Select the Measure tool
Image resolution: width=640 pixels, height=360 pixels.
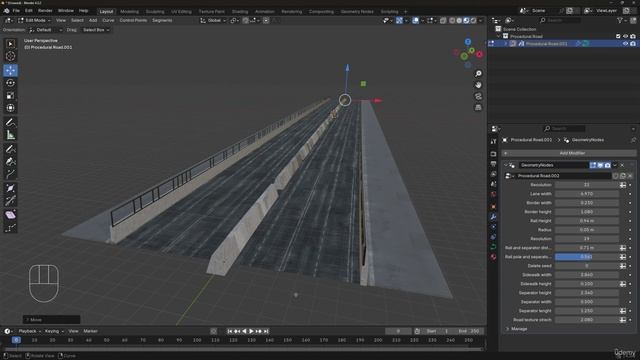(11, 135)
